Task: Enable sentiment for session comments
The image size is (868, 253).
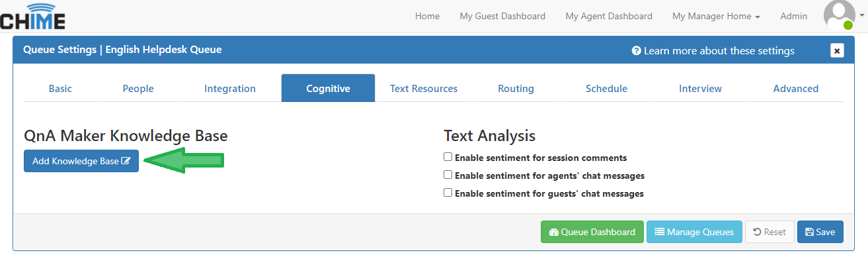Action: [448, 157]
